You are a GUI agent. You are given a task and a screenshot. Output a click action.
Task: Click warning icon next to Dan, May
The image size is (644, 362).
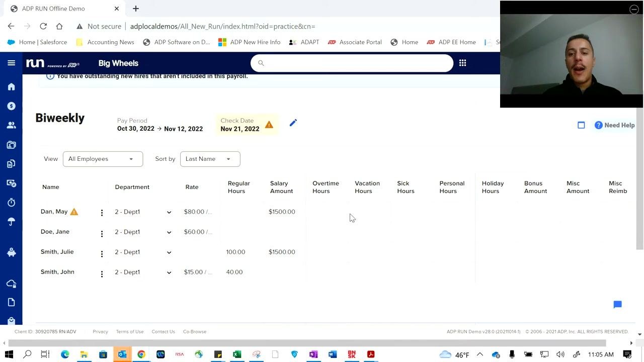74,212
